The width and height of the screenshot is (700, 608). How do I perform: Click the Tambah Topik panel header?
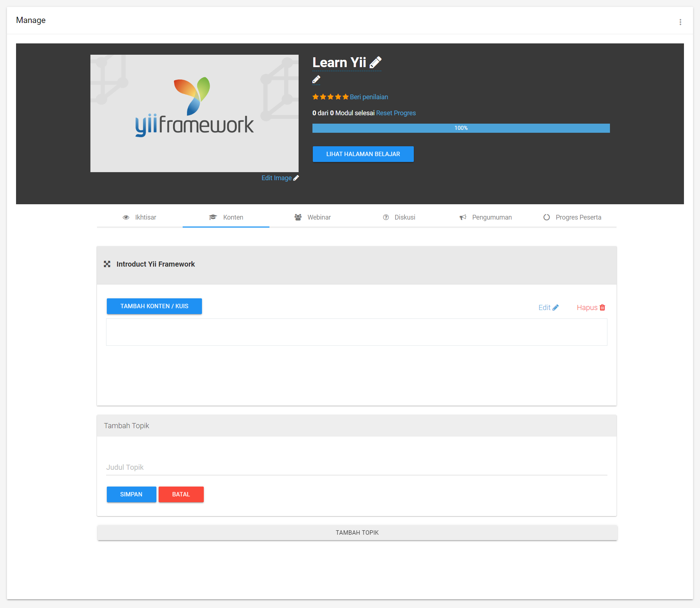click(357, 426)
